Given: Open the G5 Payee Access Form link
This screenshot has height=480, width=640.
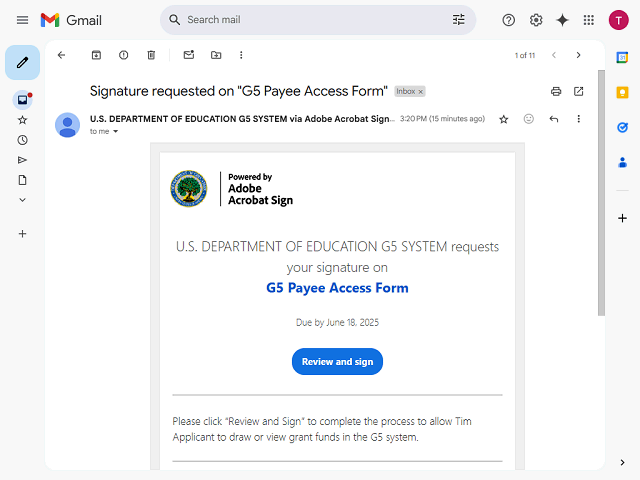Looking at the screenshot, I should [337, 288].
